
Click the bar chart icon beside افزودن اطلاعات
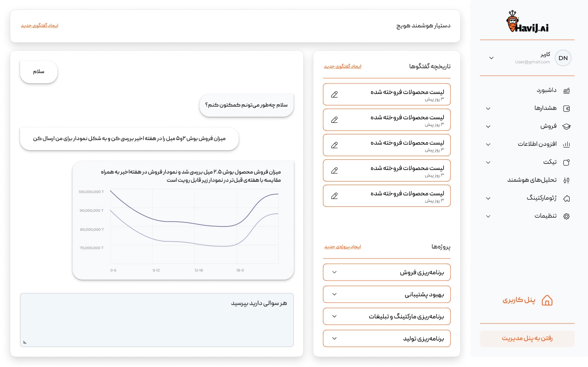pos(566,145)
